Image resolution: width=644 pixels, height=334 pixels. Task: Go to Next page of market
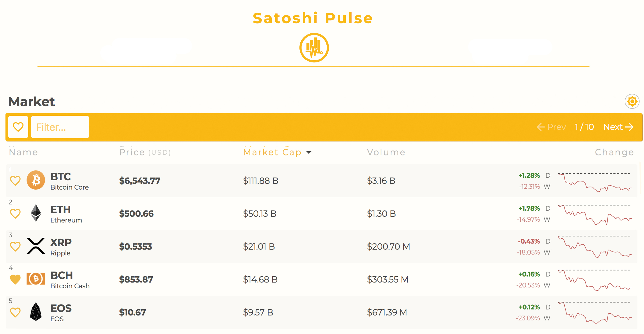618,127
